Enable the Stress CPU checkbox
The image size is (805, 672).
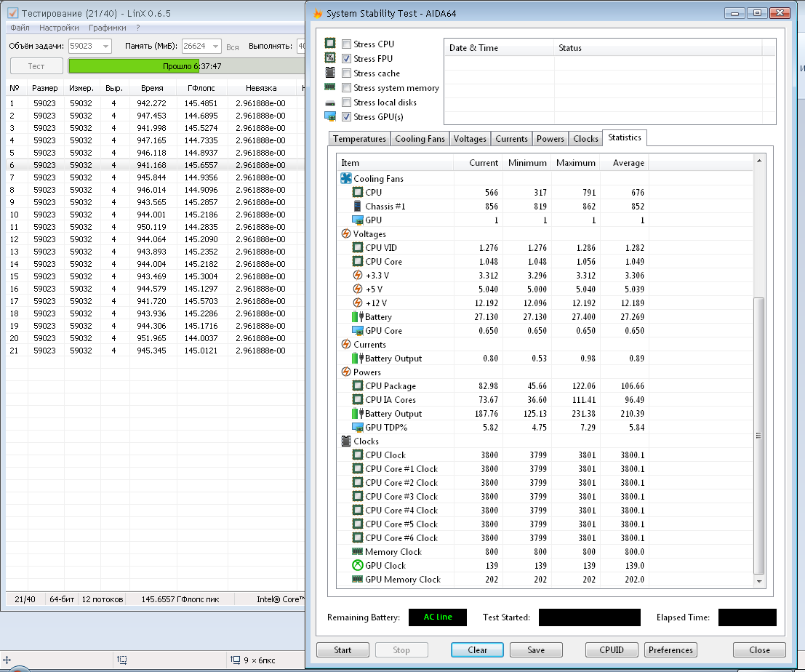tap(347, 44)
